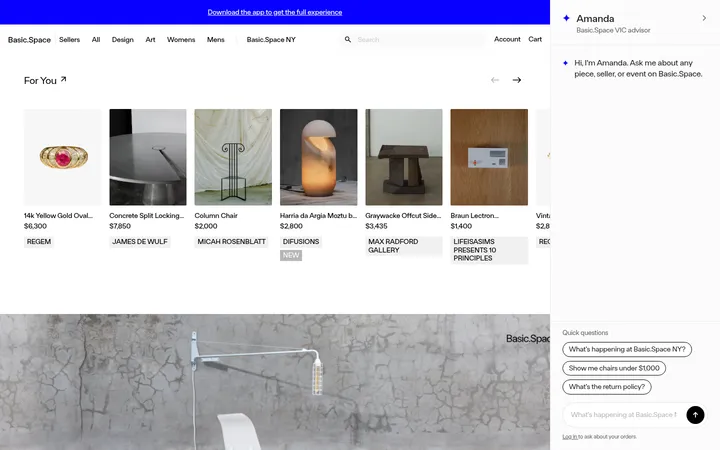720x450 pixels.
Task: Click the Log in link below chat
Action: click(x=569, y=437)
